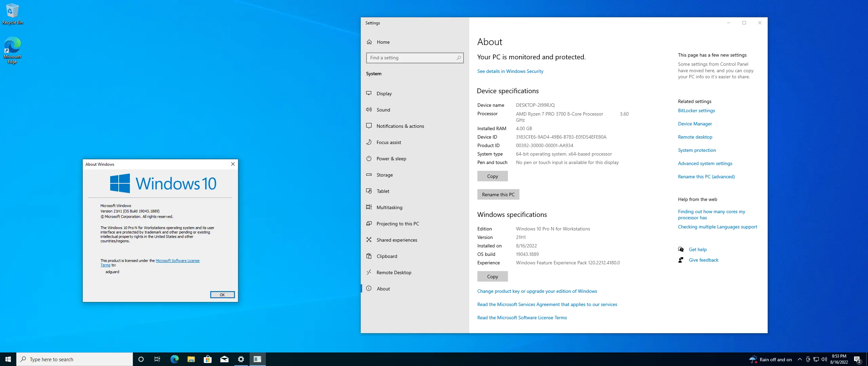This screenshot has height=366, width=868.
Task: Click the Find a setting search box
Action: tap(412, 58)
